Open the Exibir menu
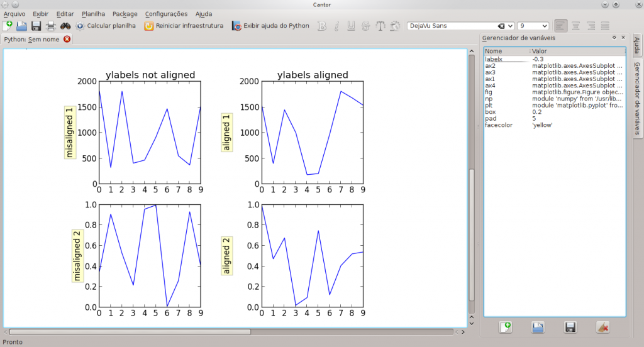The height and width of the screenshot is (347, 644). (x=41, y=14)
